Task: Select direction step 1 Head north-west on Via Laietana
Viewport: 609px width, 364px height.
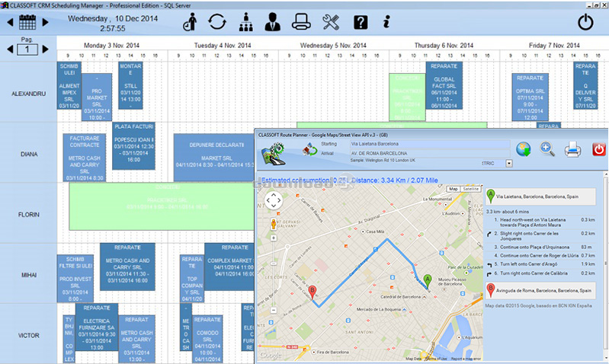Action: (x=540, y=222)
